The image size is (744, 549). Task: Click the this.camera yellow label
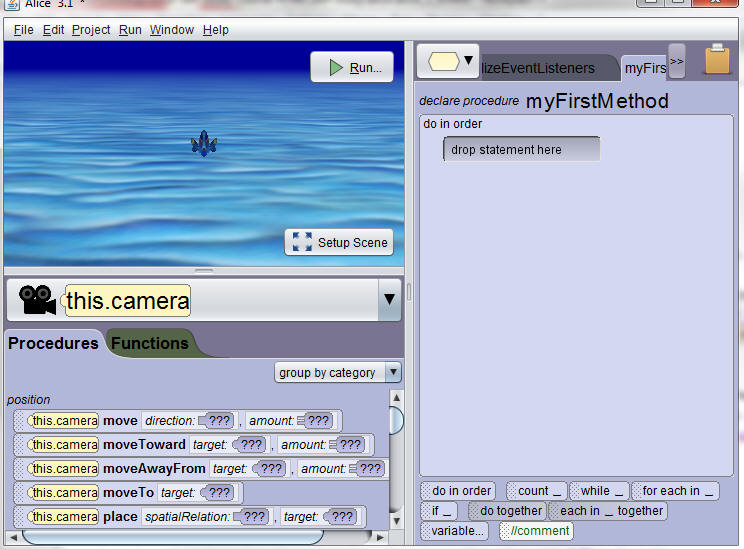128,300
